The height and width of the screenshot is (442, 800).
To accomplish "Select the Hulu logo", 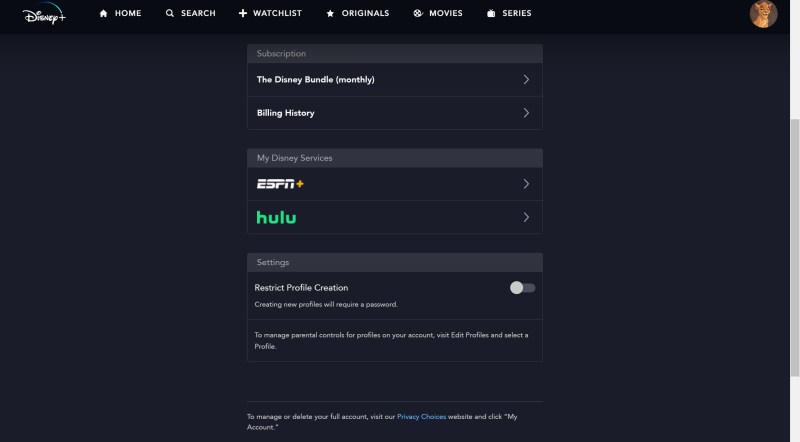I will 276,217.
